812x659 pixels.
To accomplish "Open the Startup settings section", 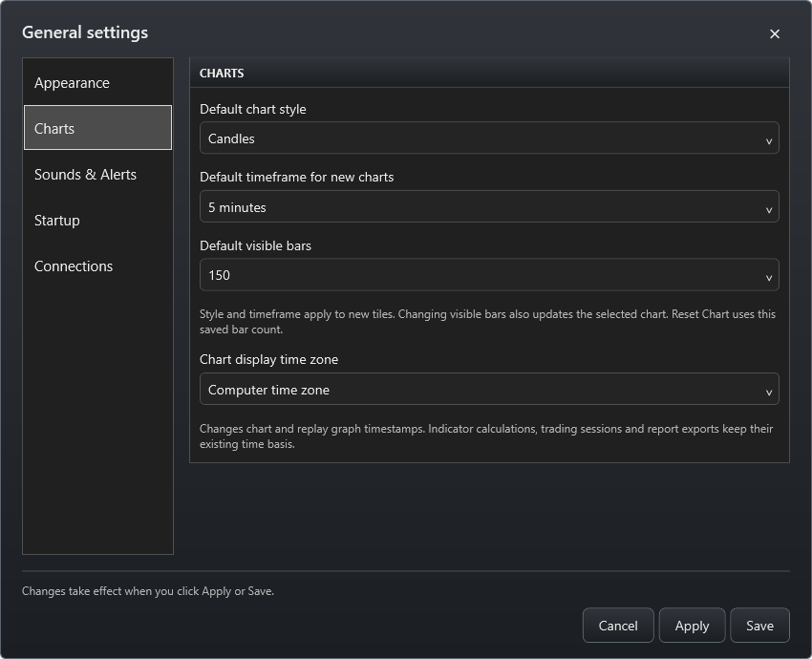I will coord(97,220).
